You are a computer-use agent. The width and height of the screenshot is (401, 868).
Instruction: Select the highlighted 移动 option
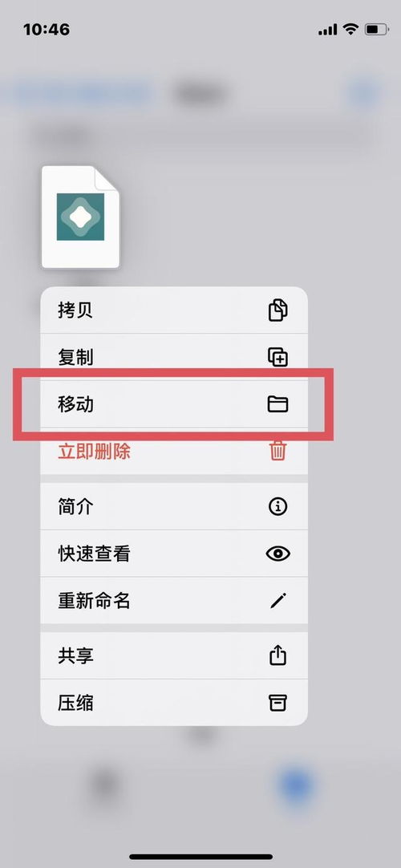click(x=174, y=404)
